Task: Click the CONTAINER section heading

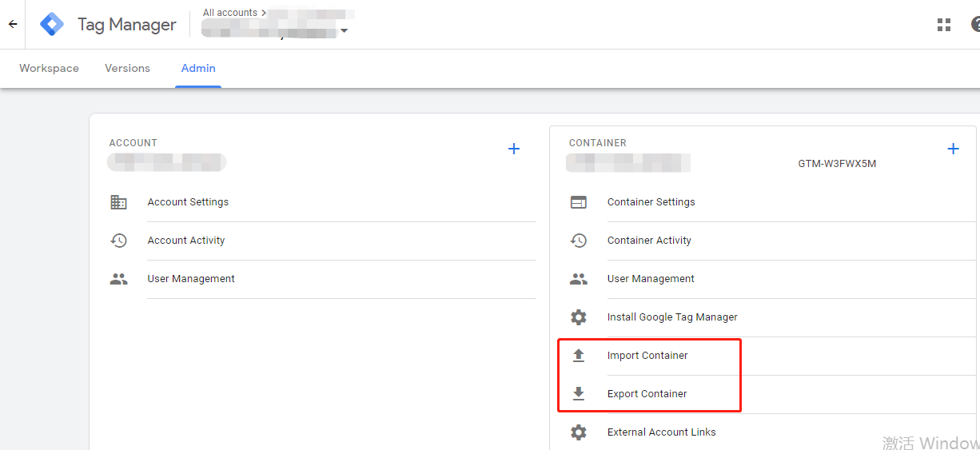Action: click(598, 143)
